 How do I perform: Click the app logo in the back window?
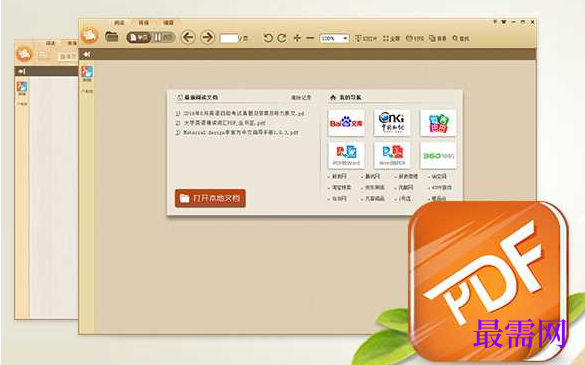point(24,54)
